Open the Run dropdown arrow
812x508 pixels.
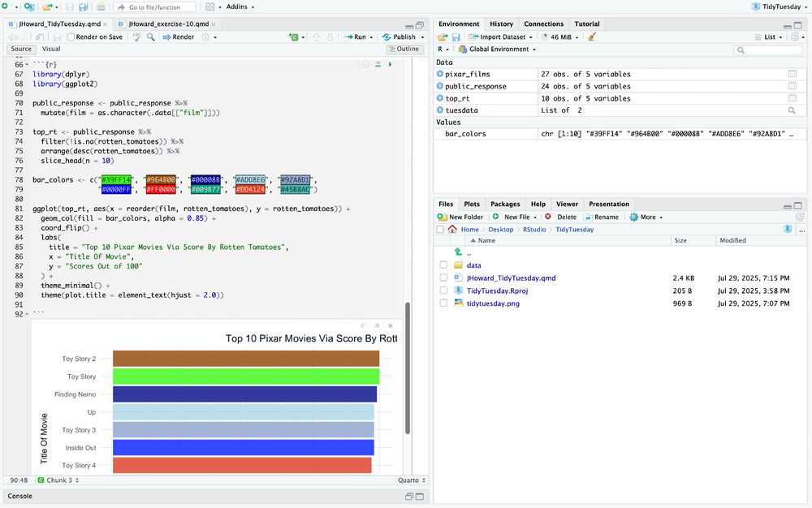click(x=371, y=37)
